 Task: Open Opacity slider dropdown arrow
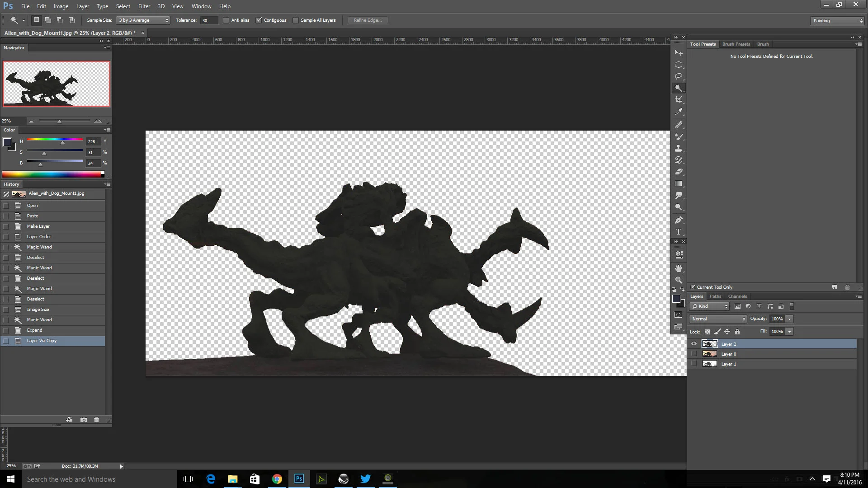pyautogui.click(x=789, y=319)
